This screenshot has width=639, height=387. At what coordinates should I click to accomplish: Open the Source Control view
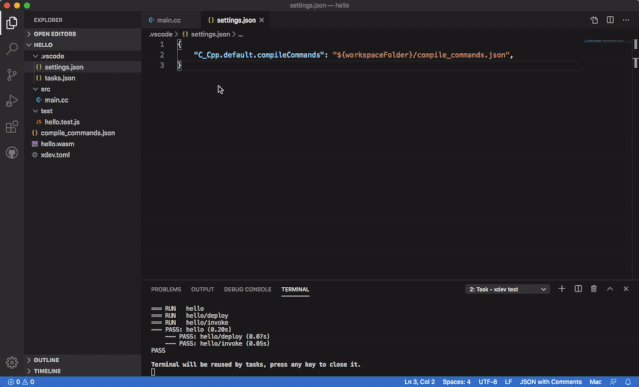(12, 75)
